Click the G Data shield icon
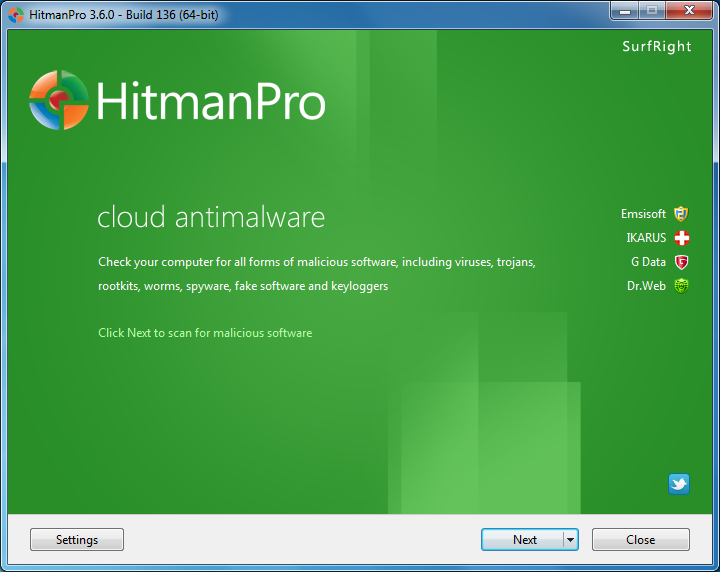Screen dimensions: 720x572 (x=681, y=262)
